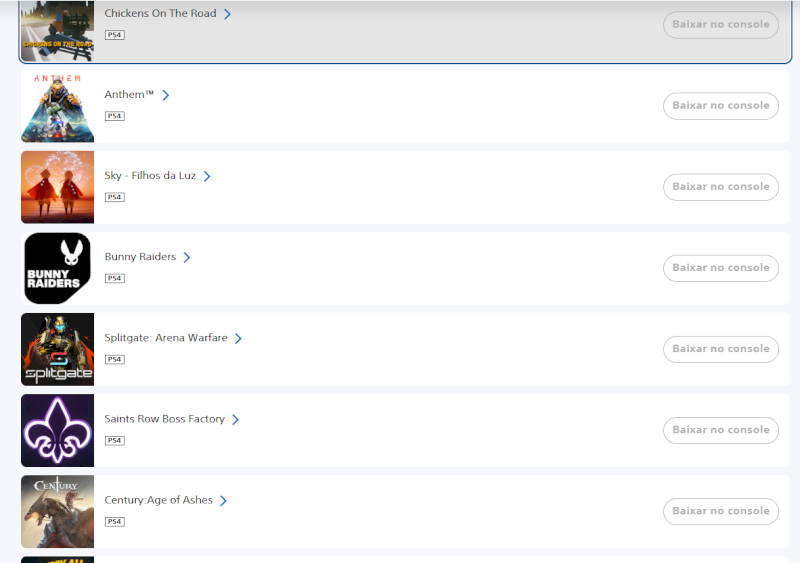Open Chickens On The Road cover thumbnail
Image resolution: width=800 pixels, height=563 pixels.
57,31
